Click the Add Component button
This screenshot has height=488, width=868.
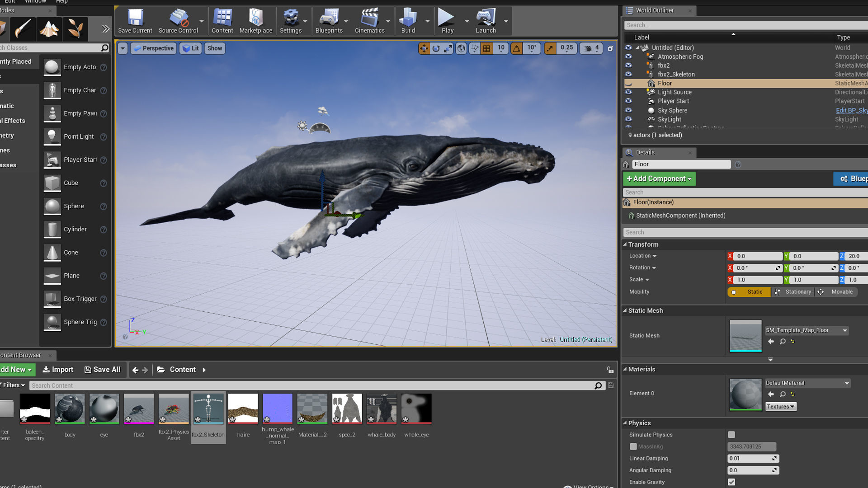[659, 179]
